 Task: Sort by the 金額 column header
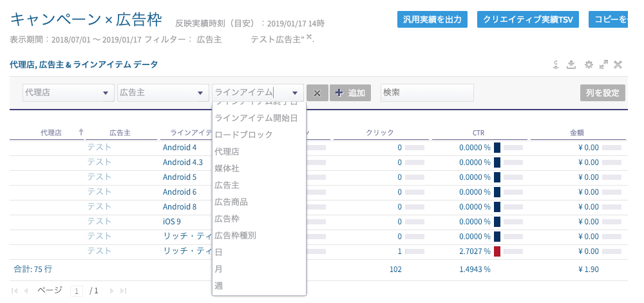[577, 133]
